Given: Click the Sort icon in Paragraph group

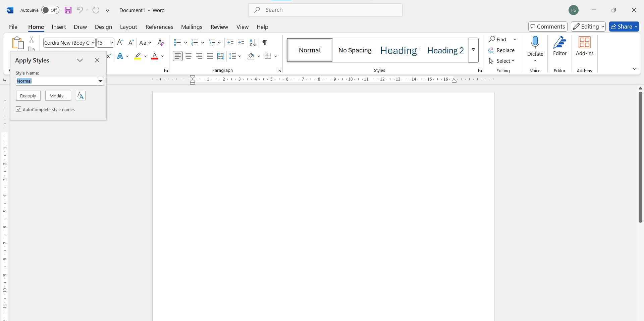Looking at the screenshot, I should [x=253, y=43].
